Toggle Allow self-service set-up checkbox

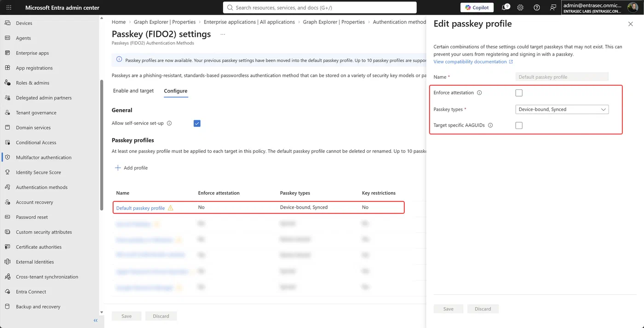[197, 123]
